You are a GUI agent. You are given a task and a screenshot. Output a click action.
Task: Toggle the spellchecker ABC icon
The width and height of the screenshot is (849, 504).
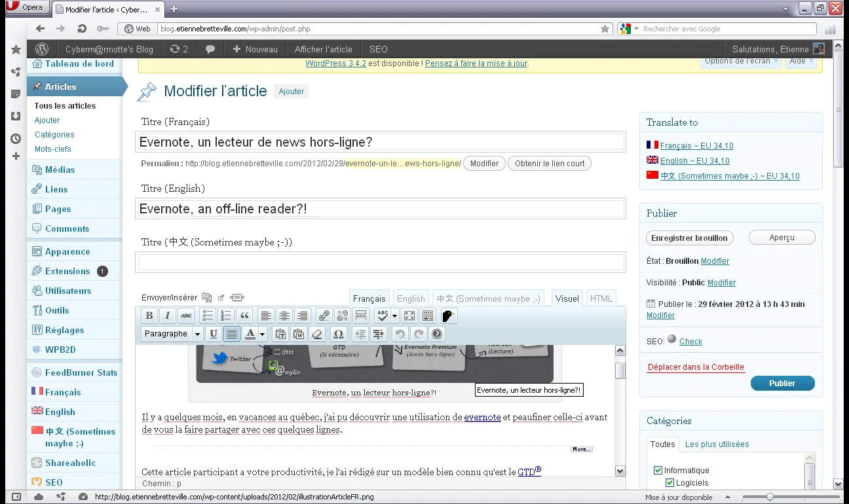pyautogui.click(x=383, y=315)
